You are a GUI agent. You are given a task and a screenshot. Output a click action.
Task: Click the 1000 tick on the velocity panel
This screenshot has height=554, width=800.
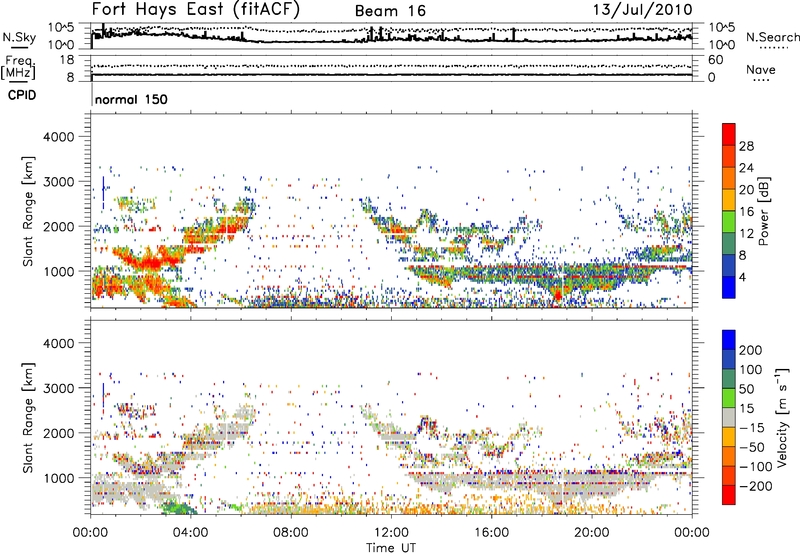(x=59, y=478)
